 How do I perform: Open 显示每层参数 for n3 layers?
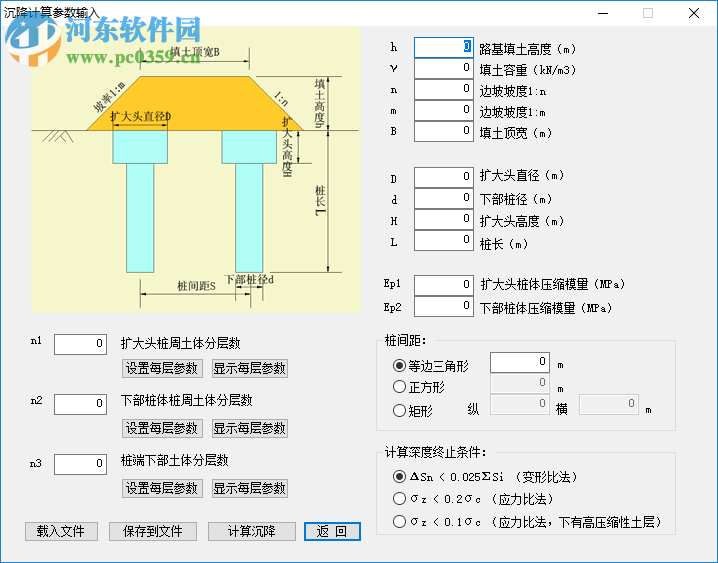[x=250, y=488]
